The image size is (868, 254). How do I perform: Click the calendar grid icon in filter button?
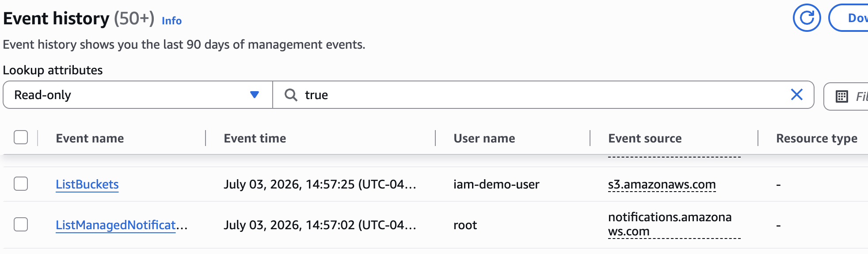click(842, 96)
